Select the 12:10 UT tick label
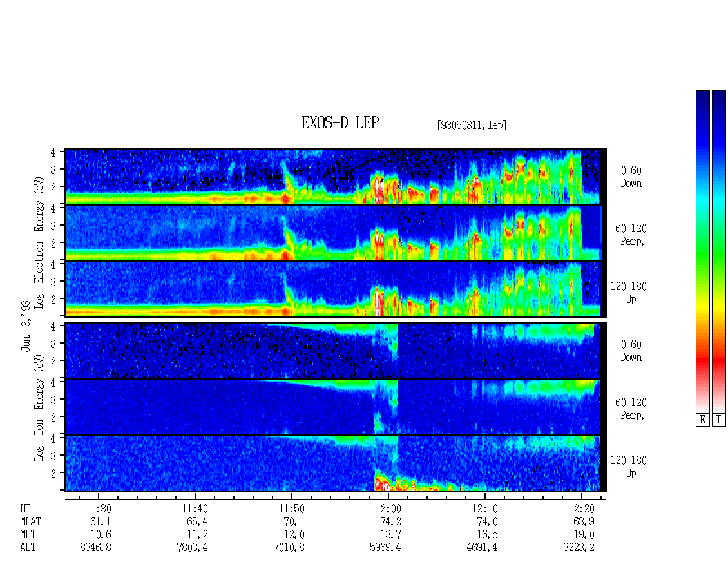The height and width of the screenshot is (564, 728). tap(484, 509)
